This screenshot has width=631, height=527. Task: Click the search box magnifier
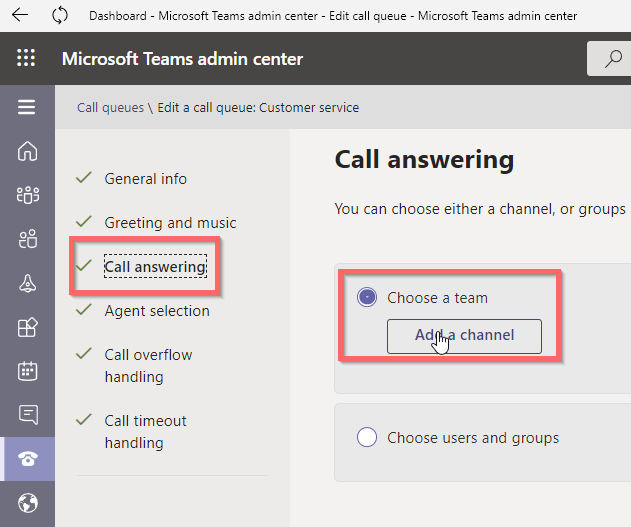tap(613, 59)
